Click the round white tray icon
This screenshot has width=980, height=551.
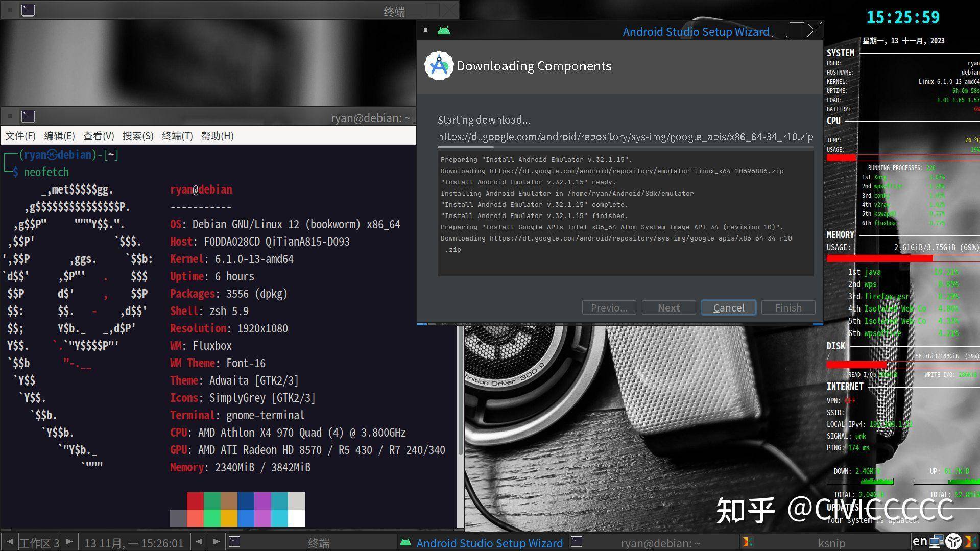click(953, 541)
